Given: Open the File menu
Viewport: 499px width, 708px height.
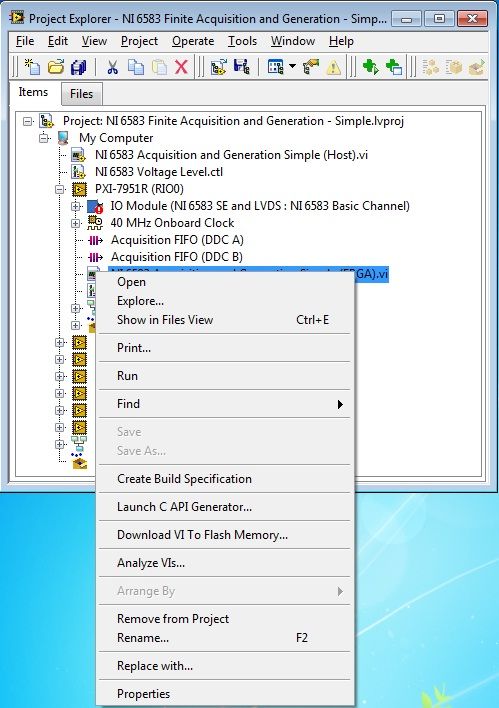Looking at the screenshot, I should pos(25,41).
